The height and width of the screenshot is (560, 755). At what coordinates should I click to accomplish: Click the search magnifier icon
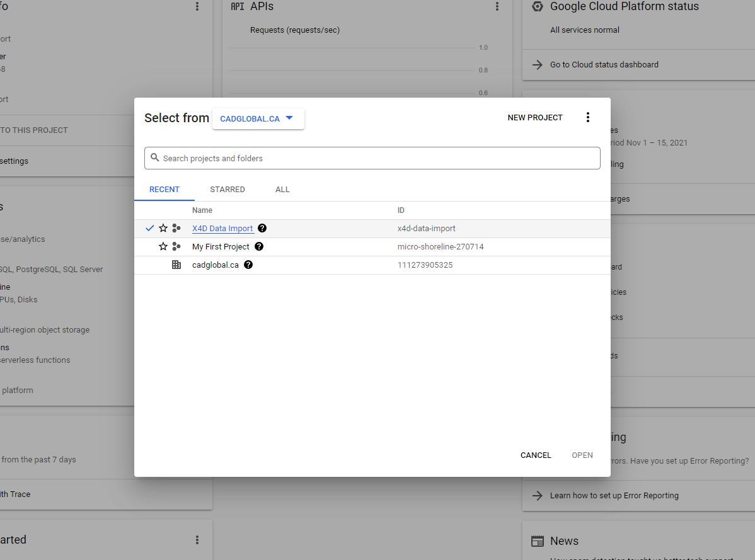click(155, 158)
